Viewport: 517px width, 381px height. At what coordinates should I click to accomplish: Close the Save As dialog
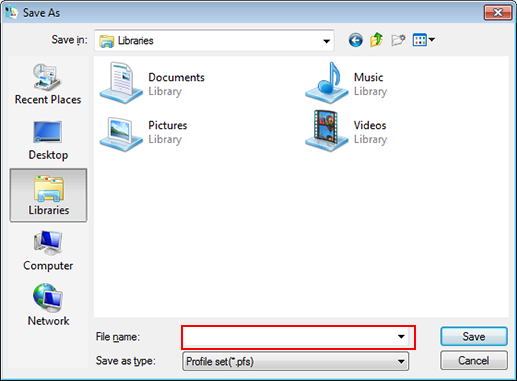click(498, 13)
